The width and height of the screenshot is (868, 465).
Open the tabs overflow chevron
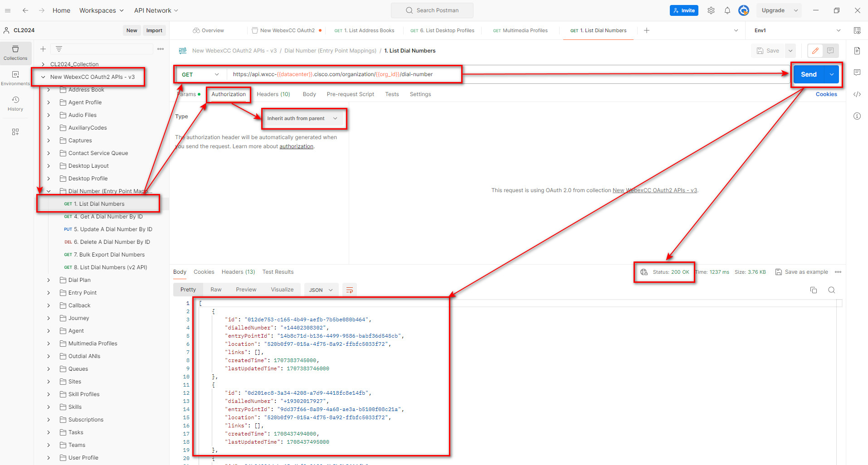click(736, 30)
